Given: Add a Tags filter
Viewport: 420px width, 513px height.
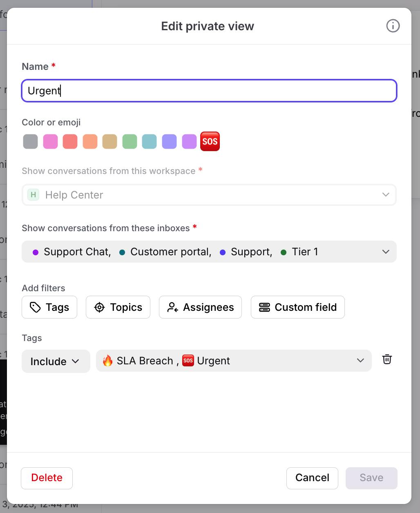Looking at the screenshot, I should (x=49, y=307).
